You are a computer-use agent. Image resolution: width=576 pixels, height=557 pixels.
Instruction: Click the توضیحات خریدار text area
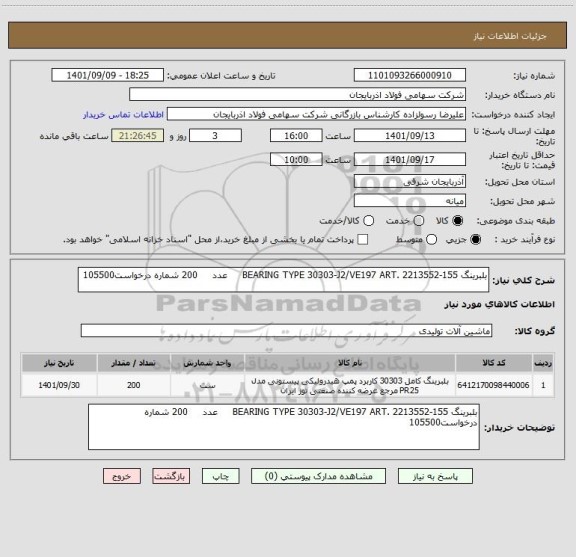pos(284,427)
